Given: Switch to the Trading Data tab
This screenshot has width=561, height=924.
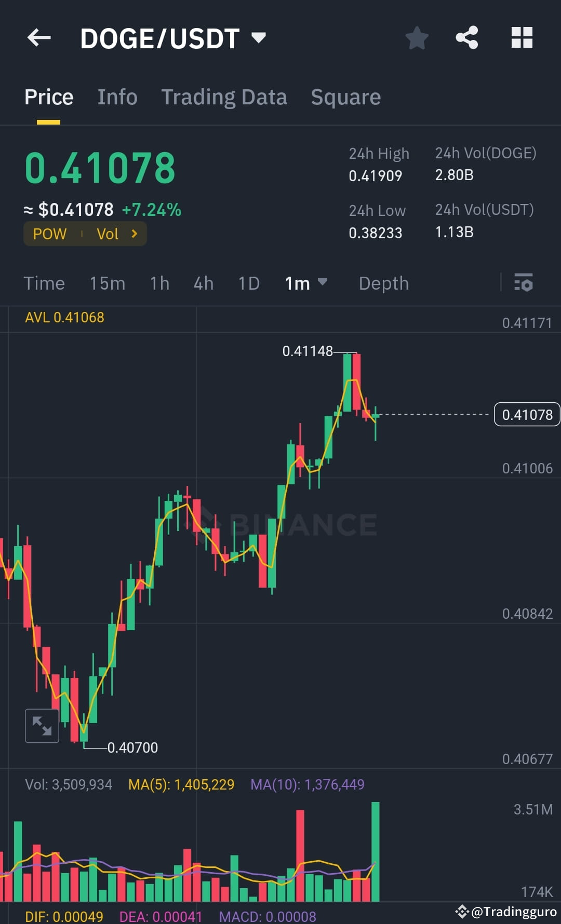Looking at the screenshot, I should [x=224, y=97].
